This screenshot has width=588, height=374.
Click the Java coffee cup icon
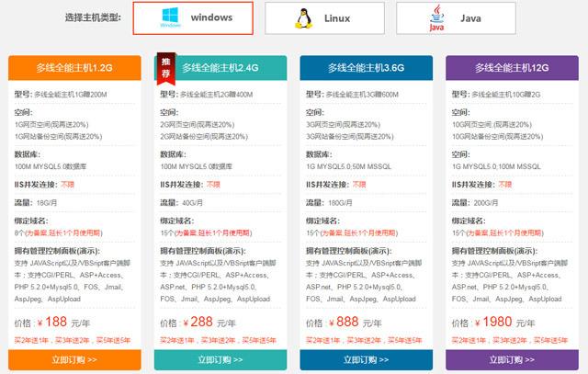tap(437, 18)
